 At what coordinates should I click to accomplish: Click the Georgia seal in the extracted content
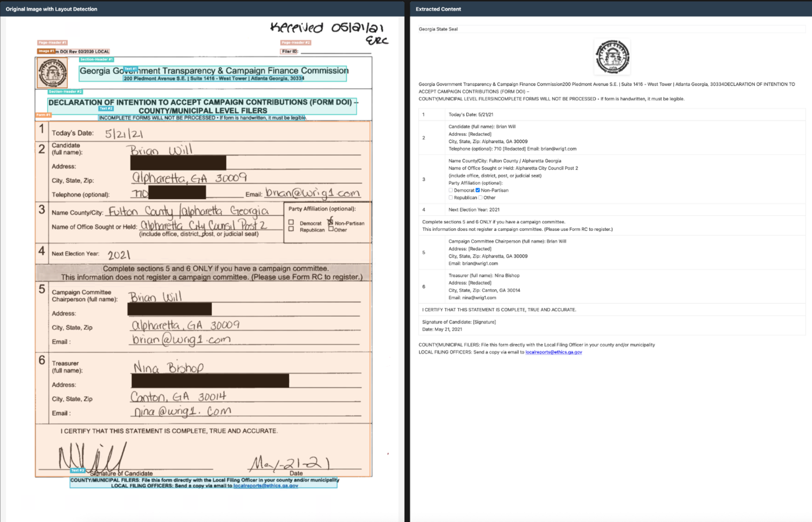pyautogui.click(x=612, y=57)
